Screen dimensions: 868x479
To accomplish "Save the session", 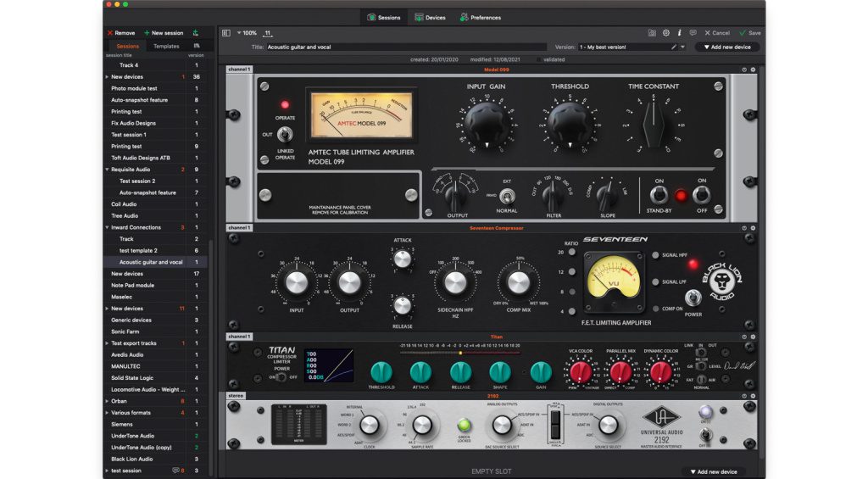I will 750,33.
